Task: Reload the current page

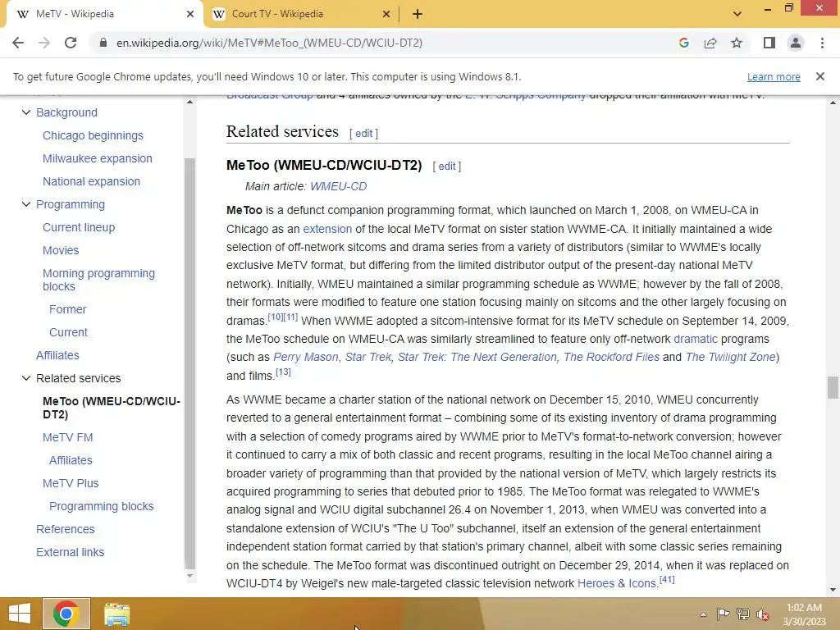Action: click(71, 43)
